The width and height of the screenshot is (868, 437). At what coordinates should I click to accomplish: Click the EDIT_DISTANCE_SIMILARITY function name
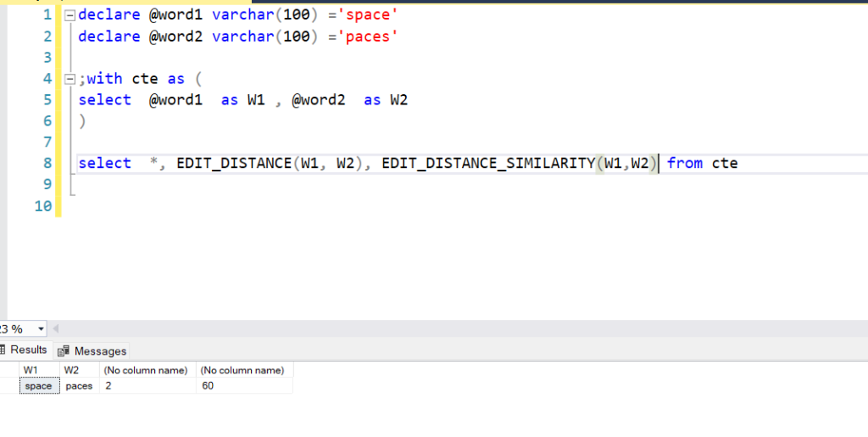click(x=489, y=164)
